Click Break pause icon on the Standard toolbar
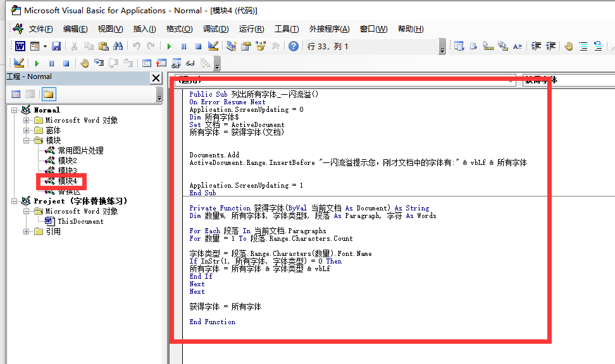 point(183,46)
